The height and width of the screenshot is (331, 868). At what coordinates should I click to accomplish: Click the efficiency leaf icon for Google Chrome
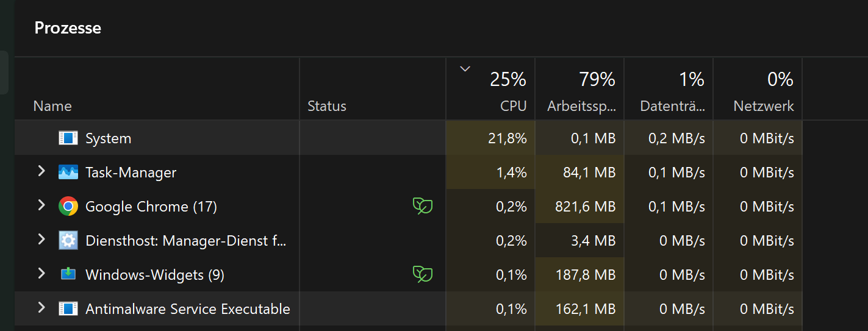[422, 207]
